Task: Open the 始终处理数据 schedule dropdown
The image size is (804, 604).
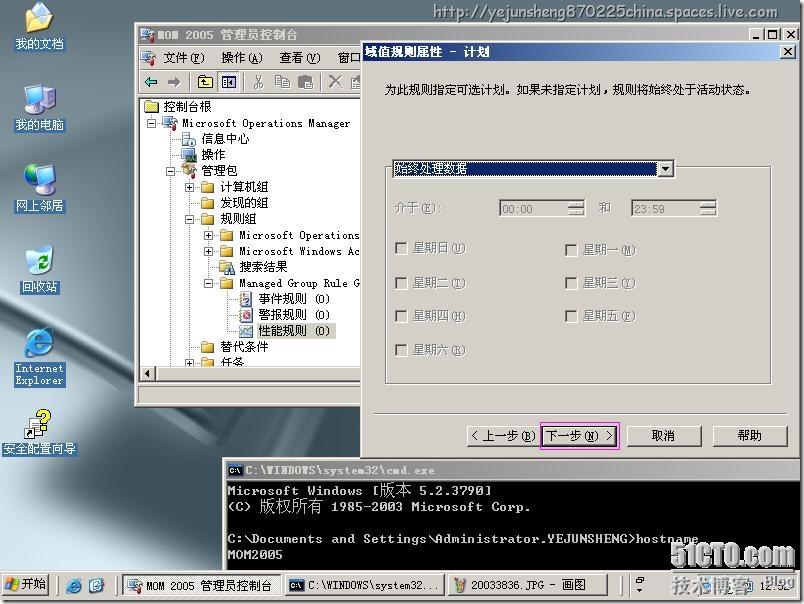Action: tap(666, 169)
